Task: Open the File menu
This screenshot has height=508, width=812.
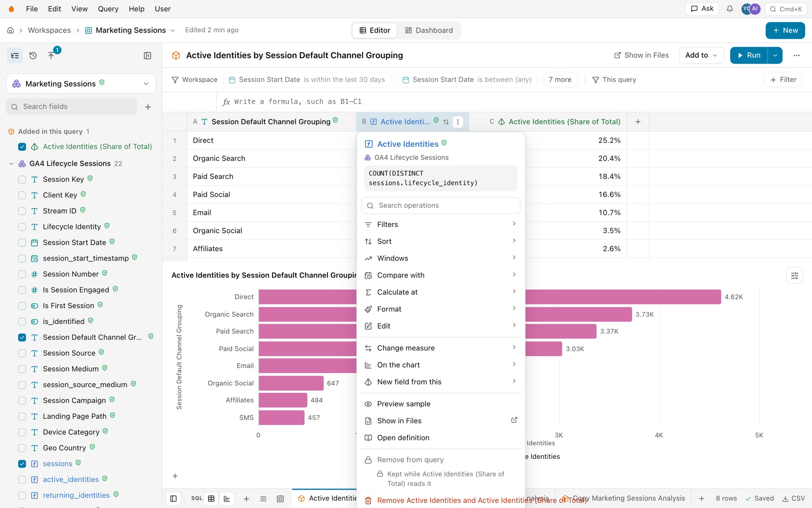Action: click(32, 9)
